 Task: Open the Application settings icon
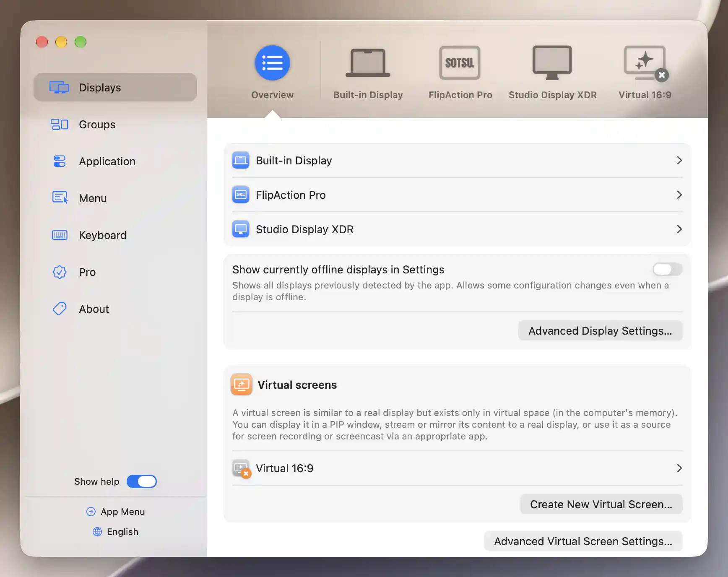click(x=59, y=161)
